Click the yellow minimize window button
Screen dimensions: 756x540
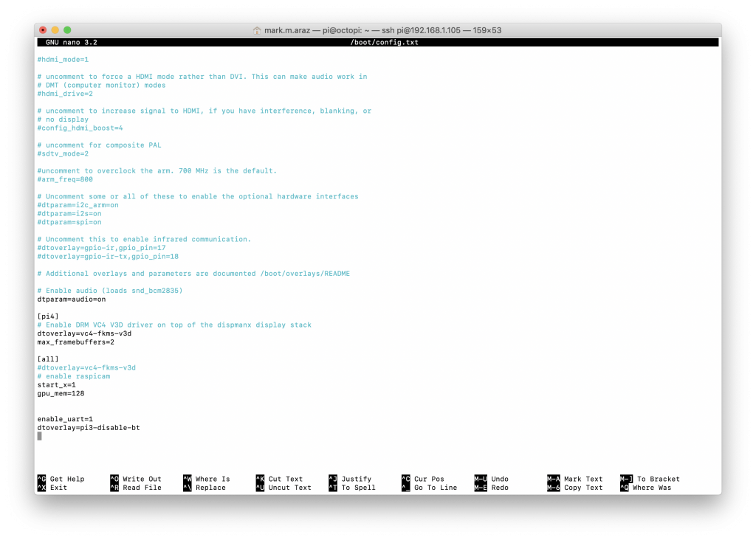click(x=55, y=30)
